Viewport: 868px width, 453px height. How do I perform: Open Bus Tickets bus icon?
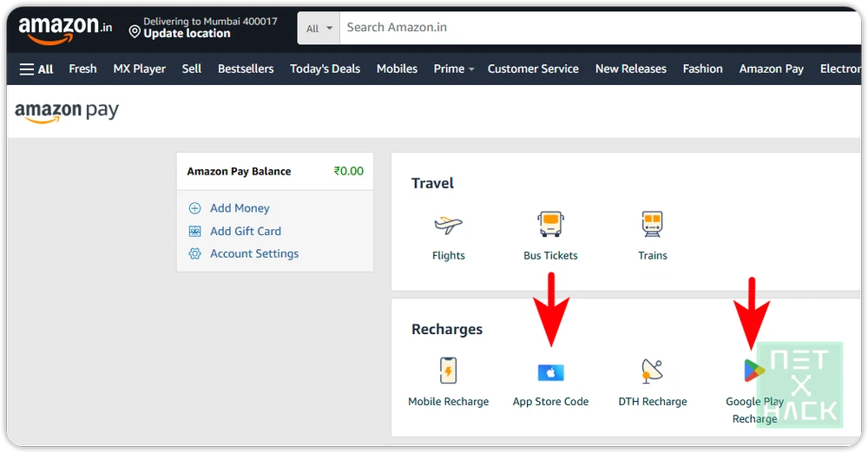tap(550, 224)
